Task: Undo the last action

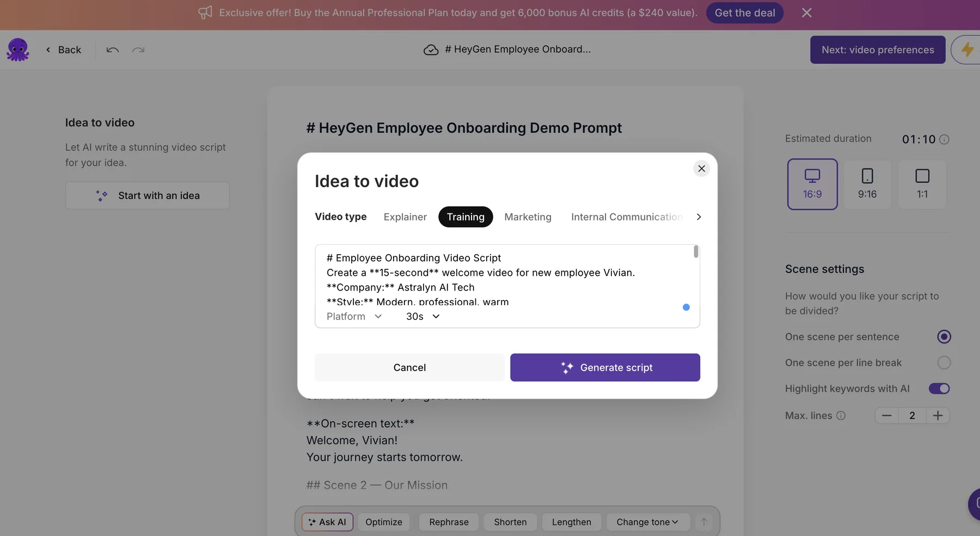Action: click(113, 50)
